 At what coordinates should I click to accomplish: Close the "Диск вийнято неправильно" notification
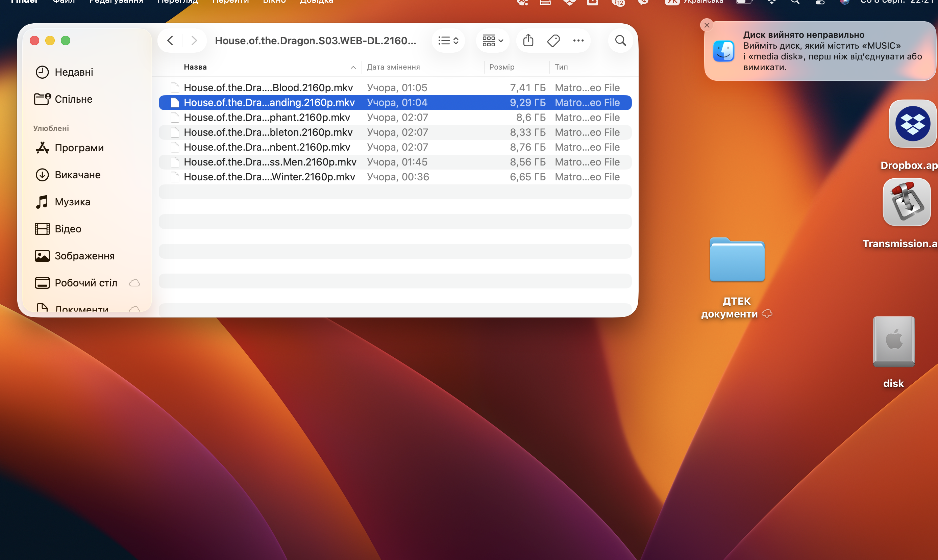[707, 25]
